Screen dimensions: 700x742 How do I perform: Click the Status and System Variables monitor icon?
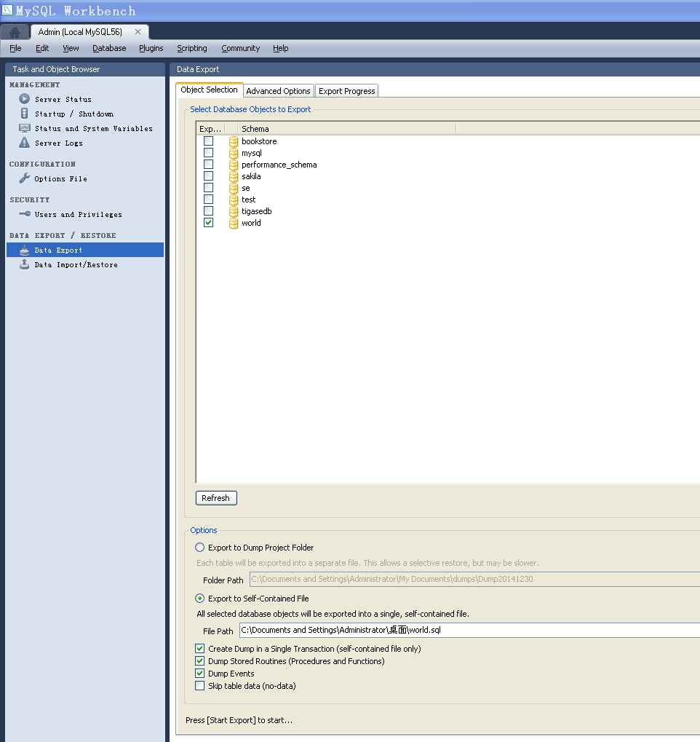[x=24, y=128]
